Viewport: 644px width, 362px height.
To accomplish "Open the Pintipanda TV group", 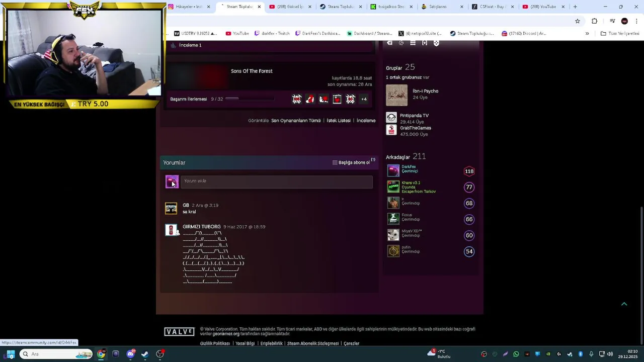I will pos(414,116).
